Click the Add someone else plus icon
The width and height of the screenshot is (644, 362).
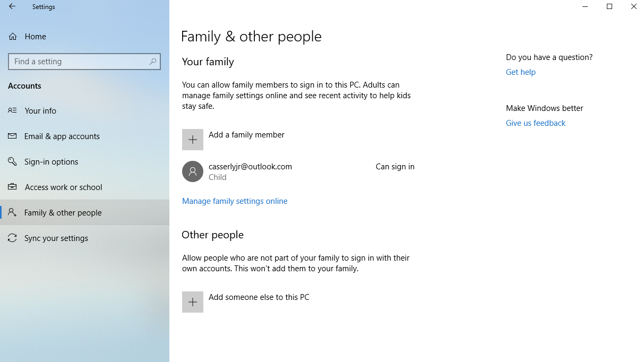[x=192, y=301]
